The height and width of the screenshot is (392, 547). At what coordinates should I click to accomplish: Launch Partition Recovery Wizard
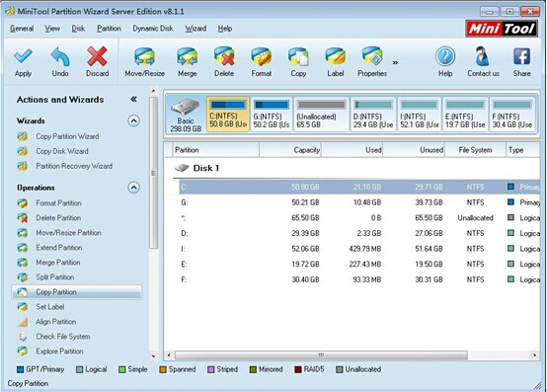coord(74,166)
